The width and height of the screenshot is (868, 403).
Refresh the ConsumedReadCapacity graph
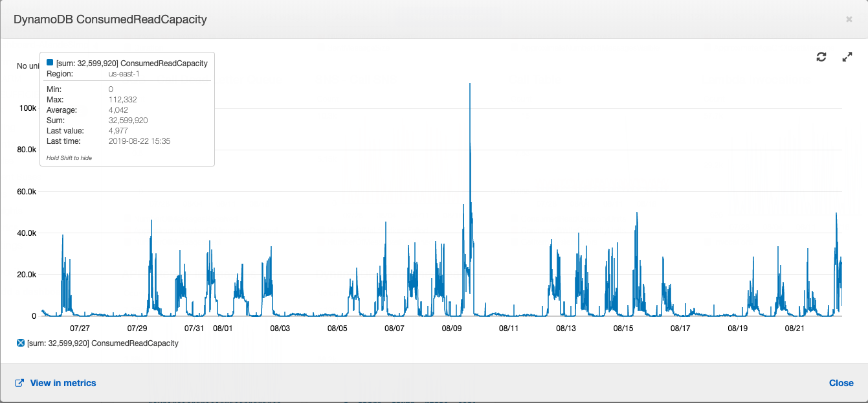821,57
